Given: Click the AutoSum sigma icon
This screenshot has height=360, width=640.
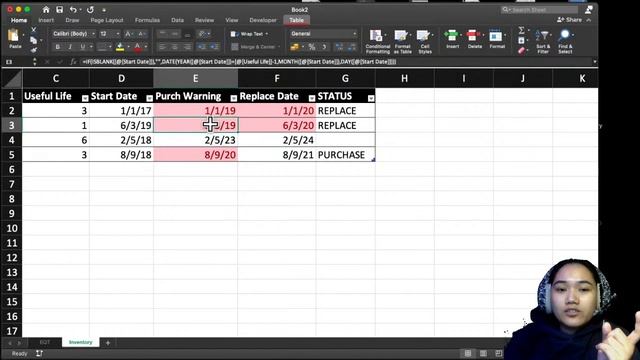Looking at the screenshot, I should pos(521,30).
